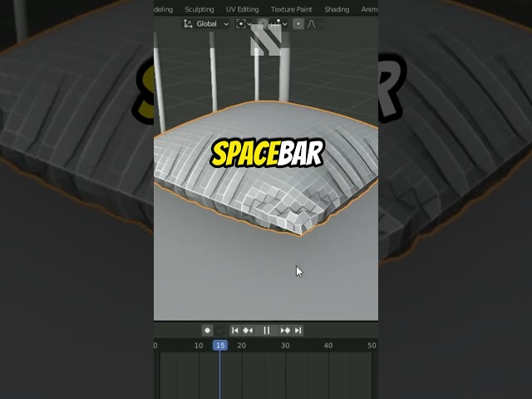Open the pivot point selector dropdown
532x399 pixels.
(x=244, y=24)
